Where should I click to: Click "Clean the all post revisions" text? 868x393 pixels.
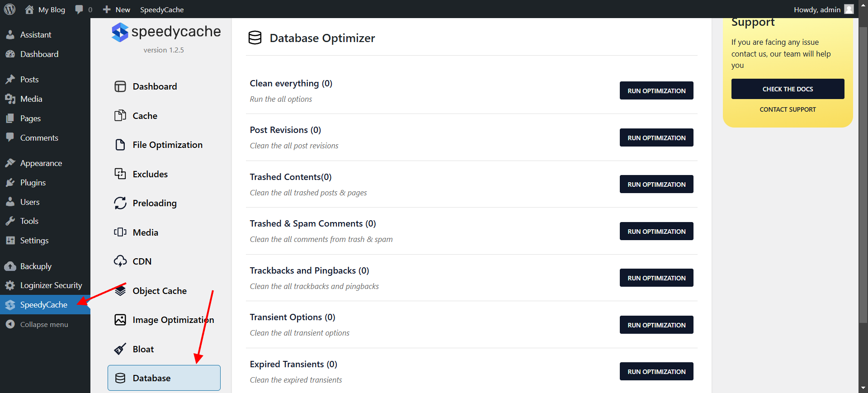(x=294, y=146)
